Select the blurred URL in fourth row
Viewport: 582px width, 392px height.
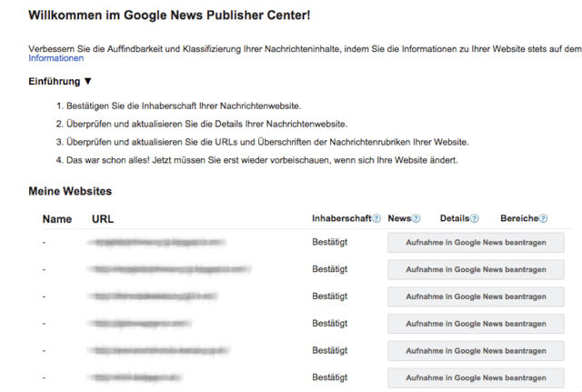coord(139,323)
